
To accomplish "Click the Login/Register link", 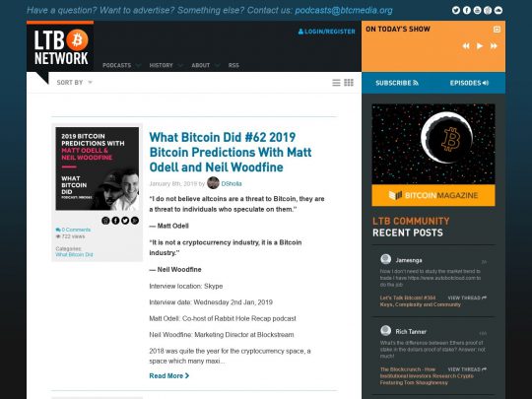I will click(x=326, y=32).
